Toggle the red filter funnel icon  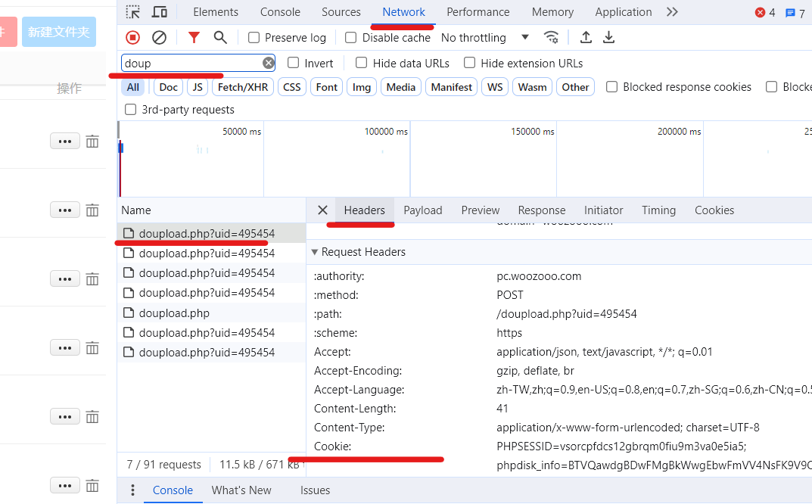pos(194,37)
